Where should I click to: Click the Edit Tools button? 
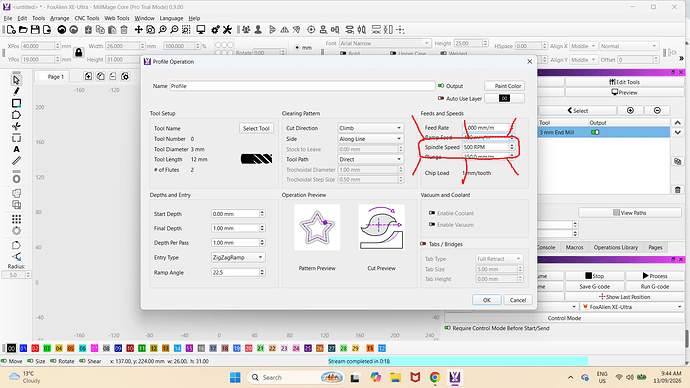pos(624,82)
